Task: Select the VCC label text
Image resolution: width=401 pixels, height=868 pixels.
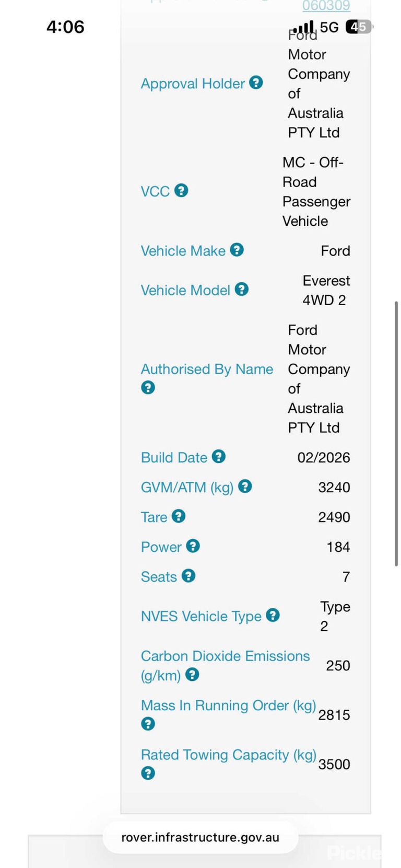Action: 155,191
